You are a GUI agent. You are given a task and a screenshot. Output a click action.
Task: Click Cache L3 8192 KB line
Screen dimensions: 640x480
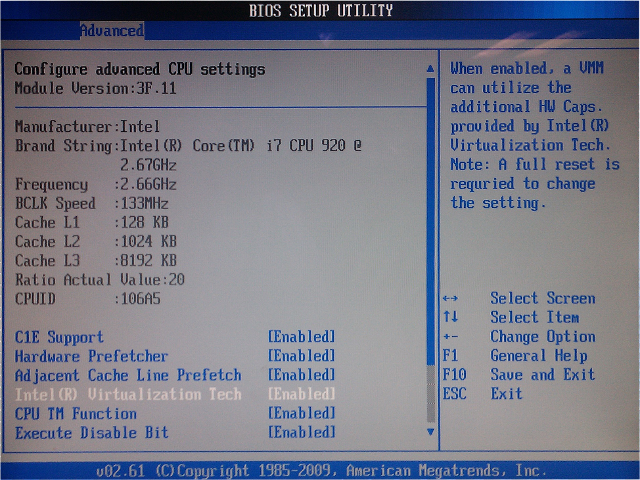coord(96,261)
